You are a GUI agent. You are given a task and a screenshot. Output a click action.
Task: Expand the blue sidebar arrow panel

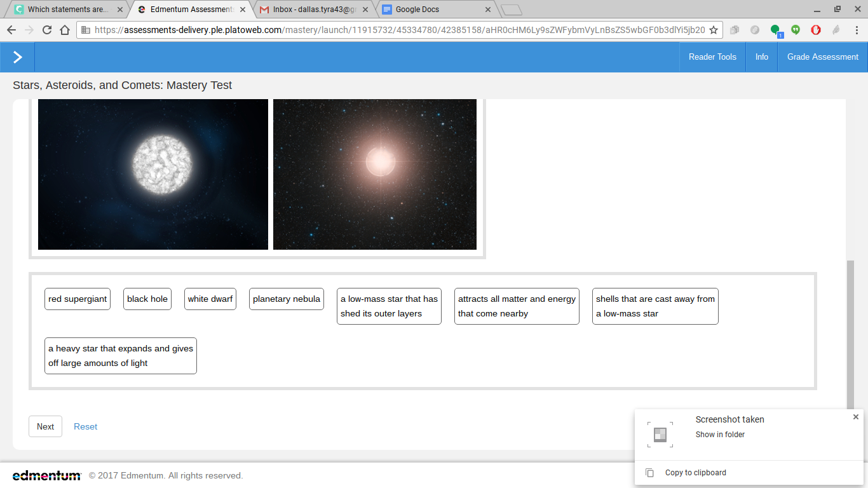17,57
